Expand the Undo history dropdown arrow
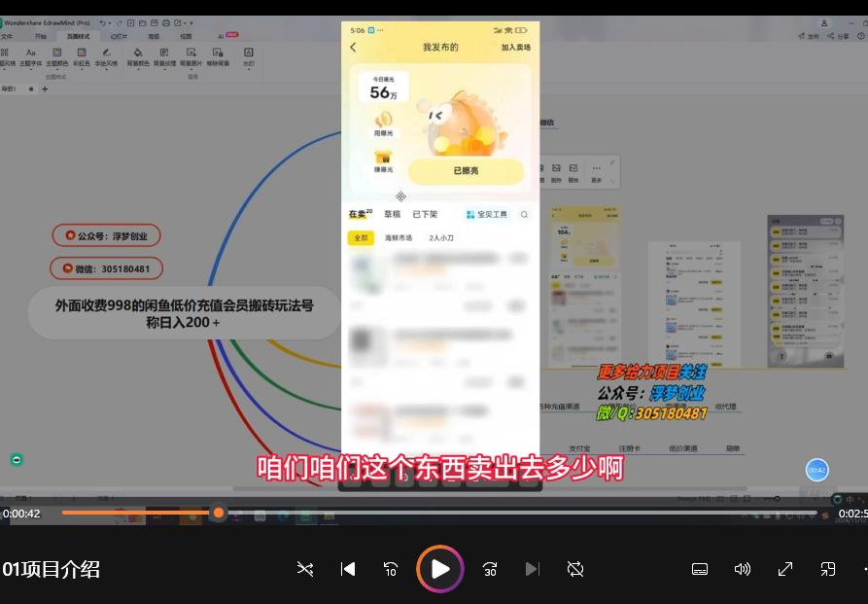This screenshot has height=604, width=868. [x=110, y=23]
